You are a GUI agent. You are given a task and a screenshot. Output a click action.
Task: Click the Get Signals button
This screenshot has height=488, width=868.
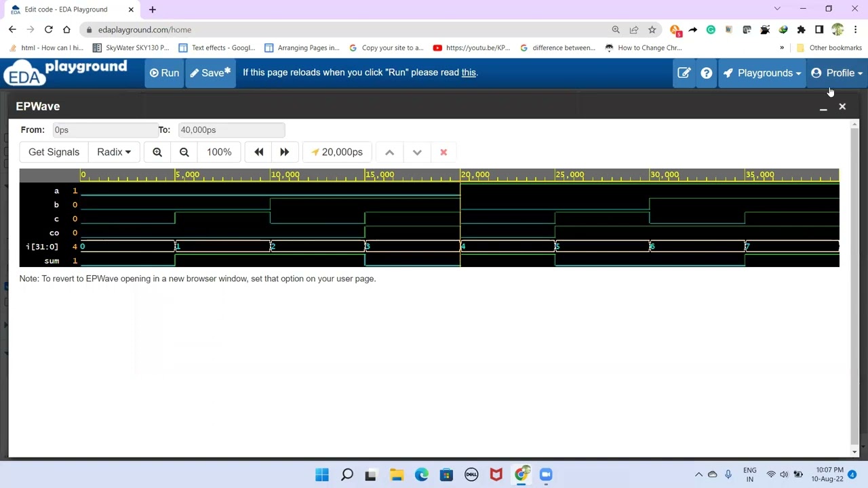(54, 152)
